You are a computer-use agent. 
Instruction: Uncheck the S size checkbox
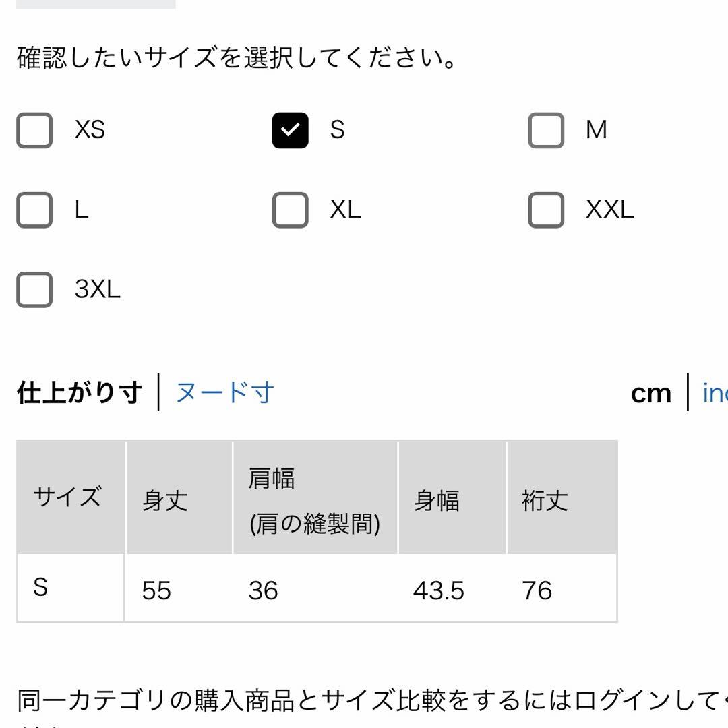point(290,131)
